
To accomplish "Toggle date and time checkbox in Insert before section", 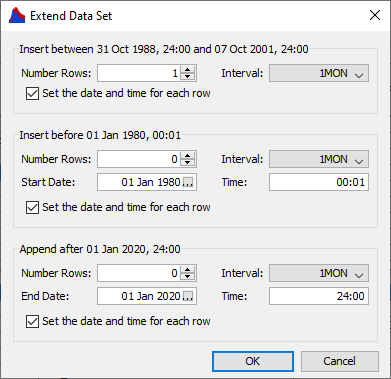I will [32, 207].
